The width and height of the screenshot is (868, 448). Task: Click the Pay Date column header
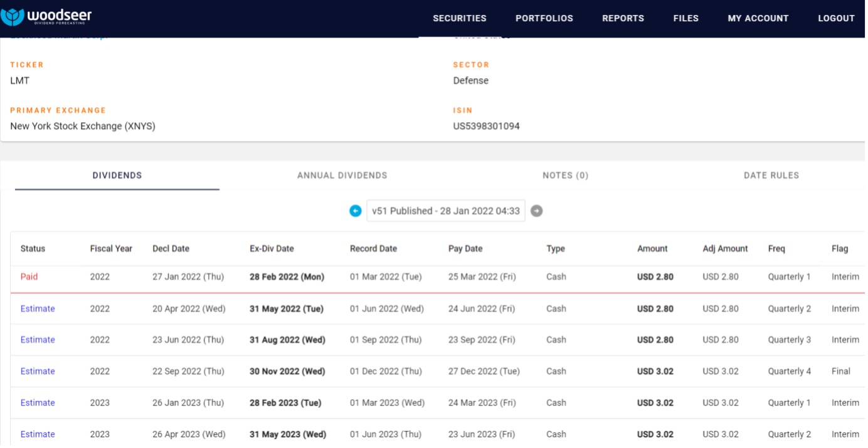pos(465,249)
